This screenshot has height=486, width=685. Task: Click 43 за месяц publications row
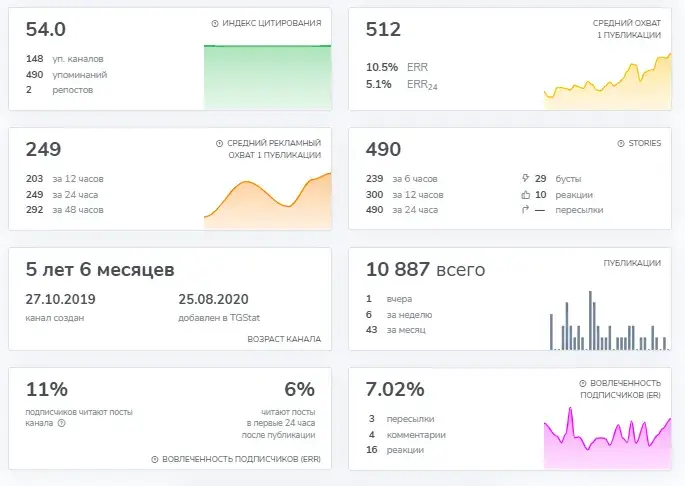[395, 330]
